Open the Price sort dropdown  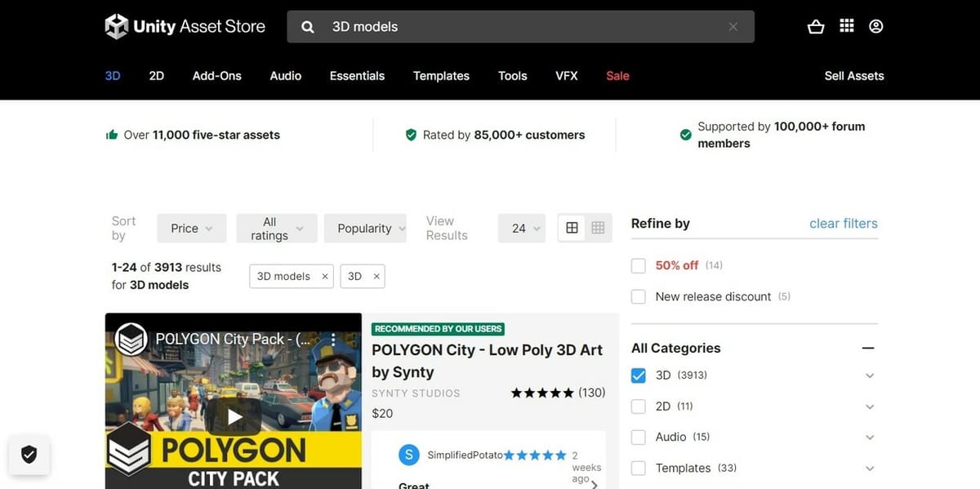(x=191, y=229)
